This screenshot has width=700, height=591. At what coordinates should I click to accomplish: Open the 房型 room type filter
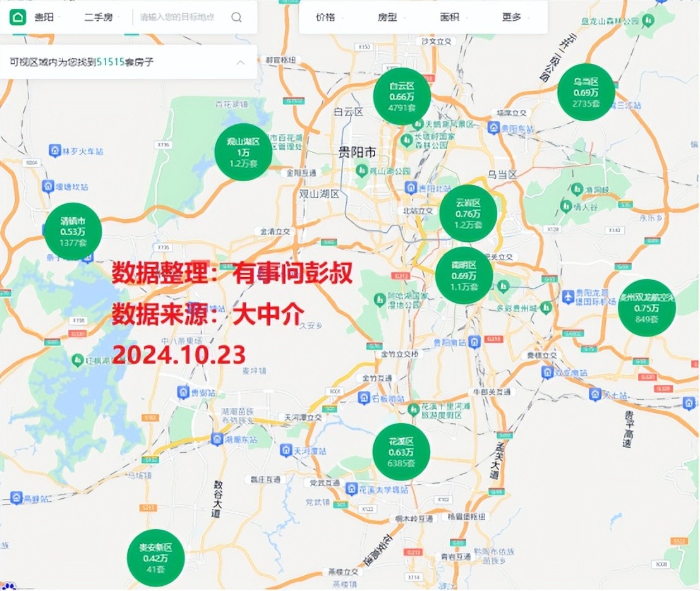coord(391,17)
